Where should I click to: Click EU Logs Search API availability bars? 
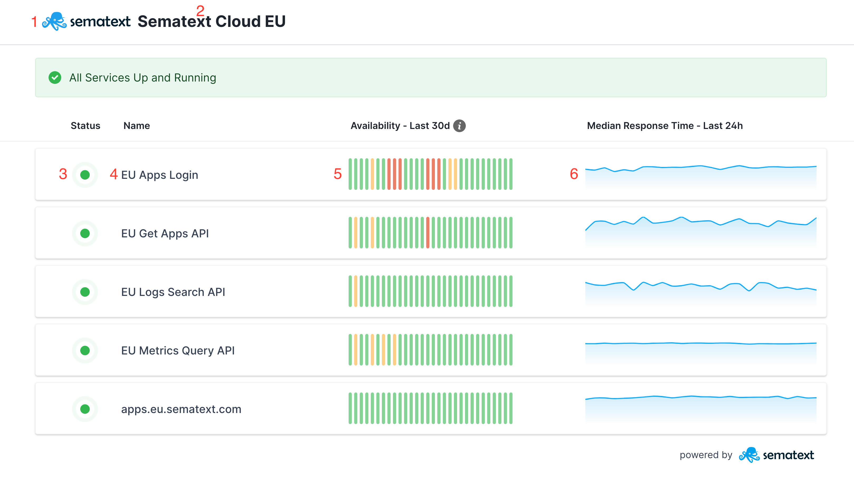(x=431, y=291)
